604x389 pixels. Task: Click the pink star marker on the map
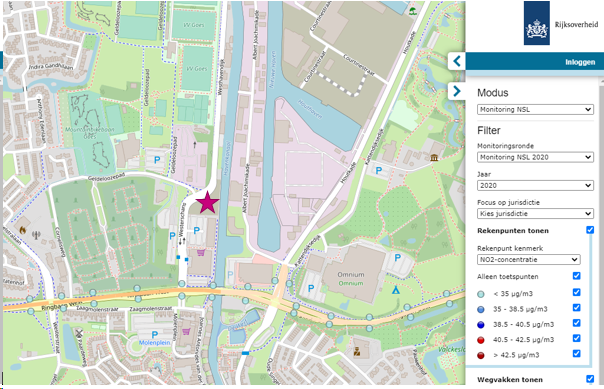pyautogui.click(x=207, y=202)
